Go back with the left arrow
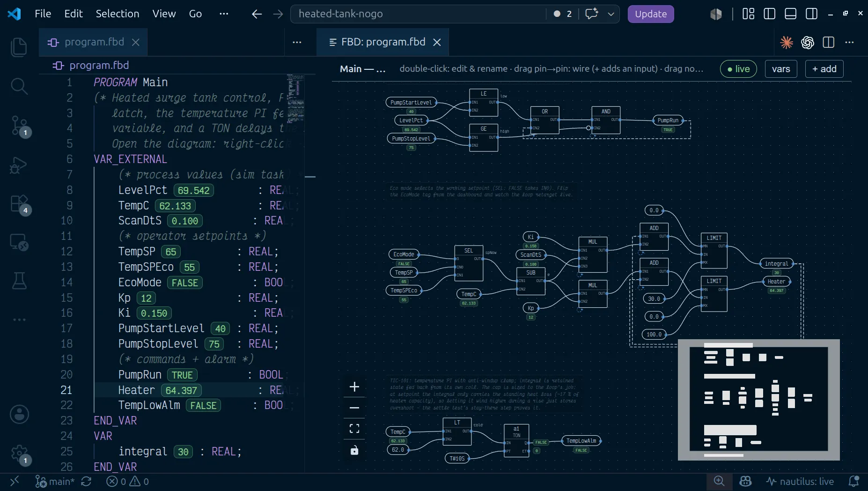Viewport: 868px width, 491px height. pos(257,14)
